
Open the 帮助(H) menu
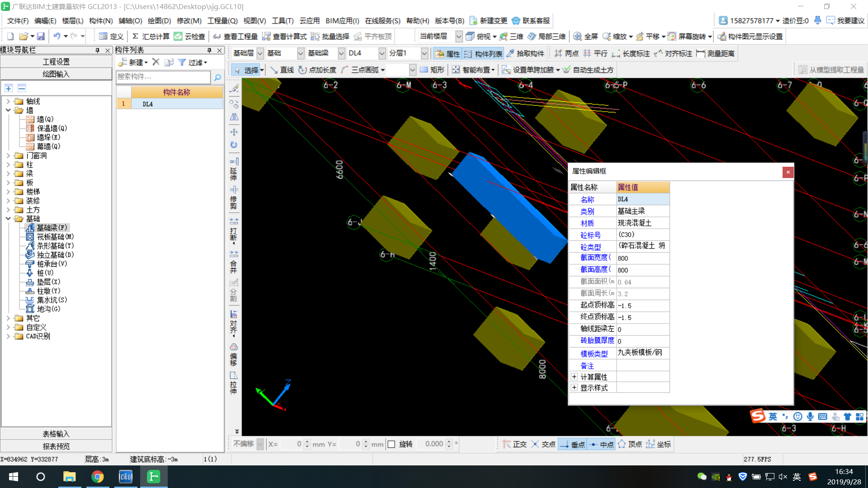[x=418, y=21]
